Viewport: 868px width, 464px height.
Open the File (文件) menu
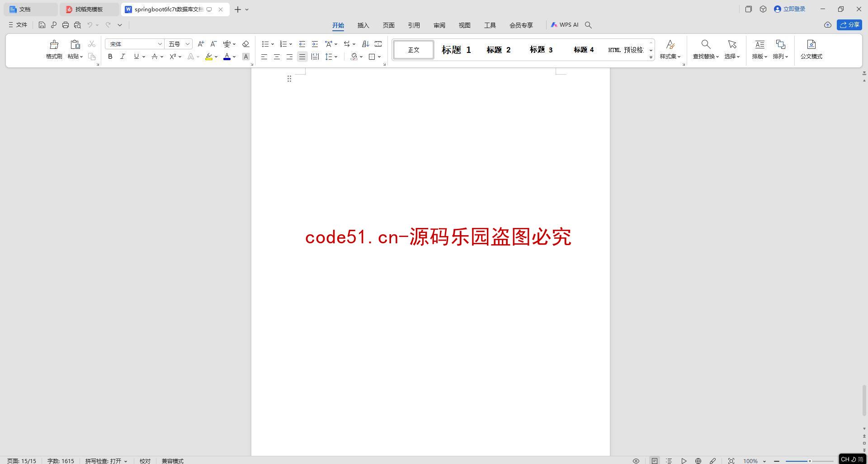click(18, 25)
